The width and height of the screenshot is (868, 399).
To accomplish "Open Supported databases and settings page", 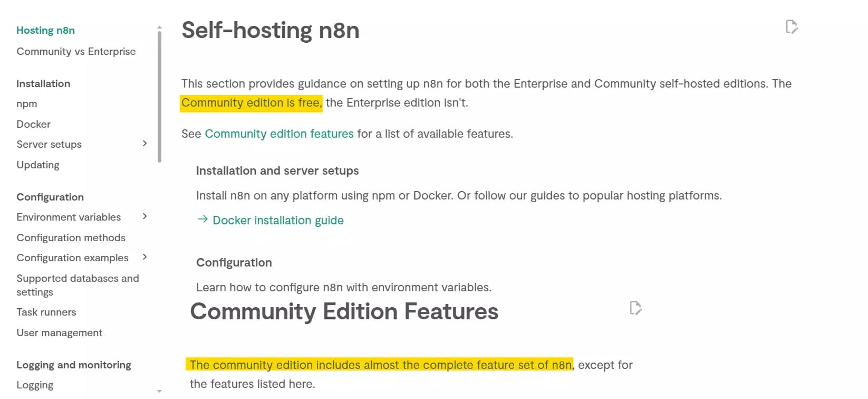I will pos(78,285).
